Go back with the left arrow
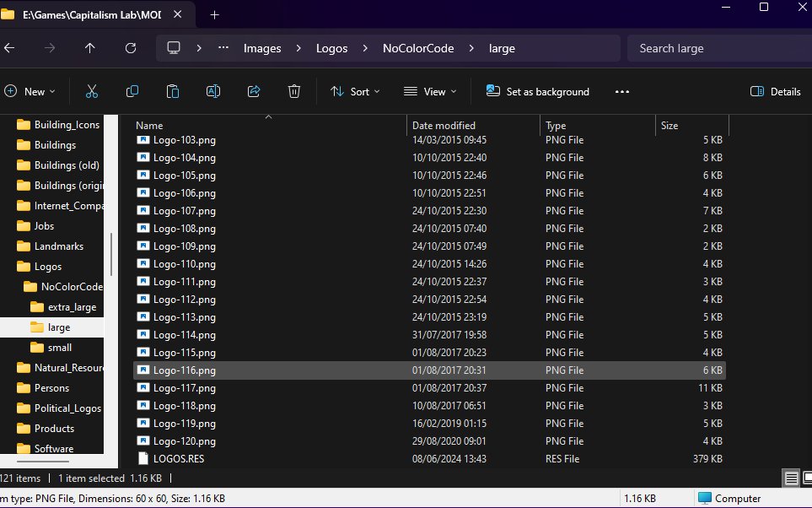 (9, 48)
